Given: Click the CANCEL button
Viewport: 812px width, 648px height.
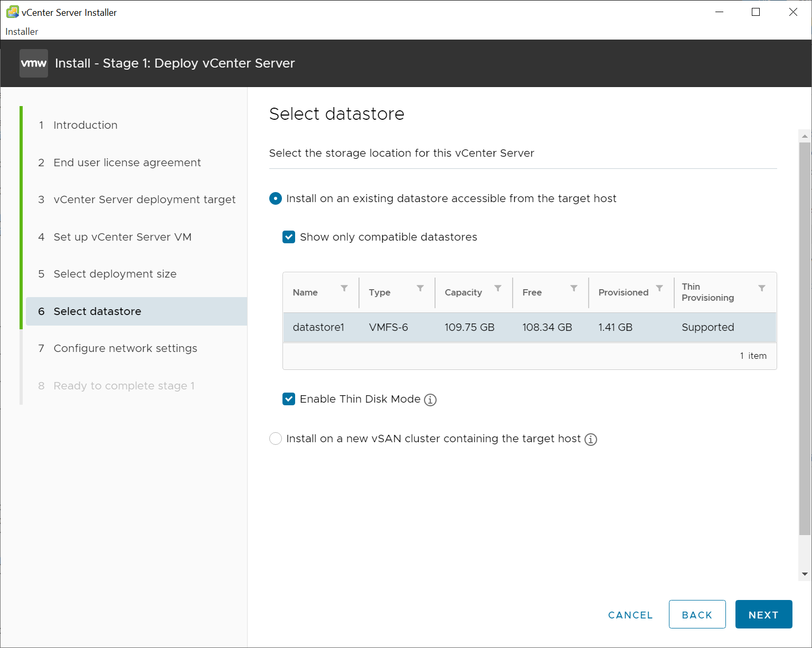Looking at the screenshot, I should pos(630,615).
